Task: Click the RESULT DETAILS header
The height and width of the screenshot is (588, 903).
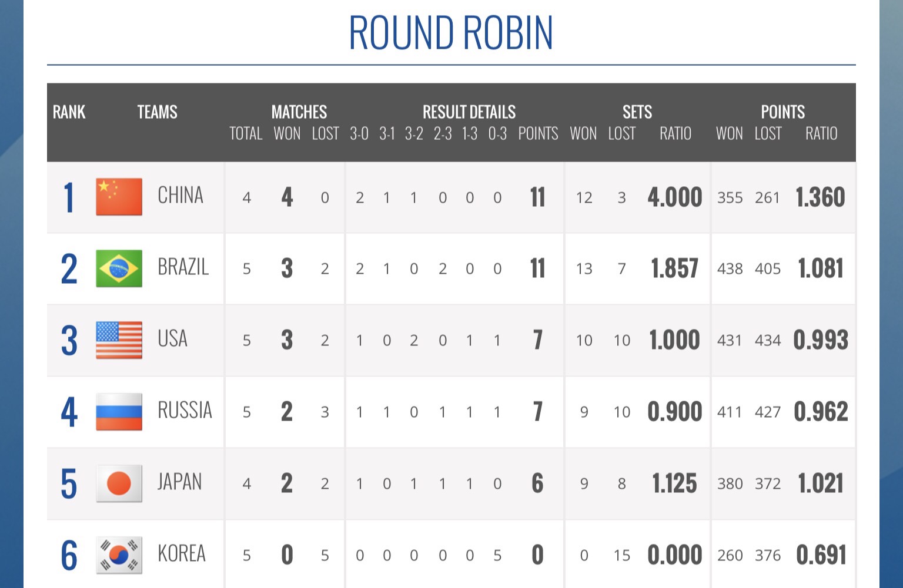Action: 469,112
